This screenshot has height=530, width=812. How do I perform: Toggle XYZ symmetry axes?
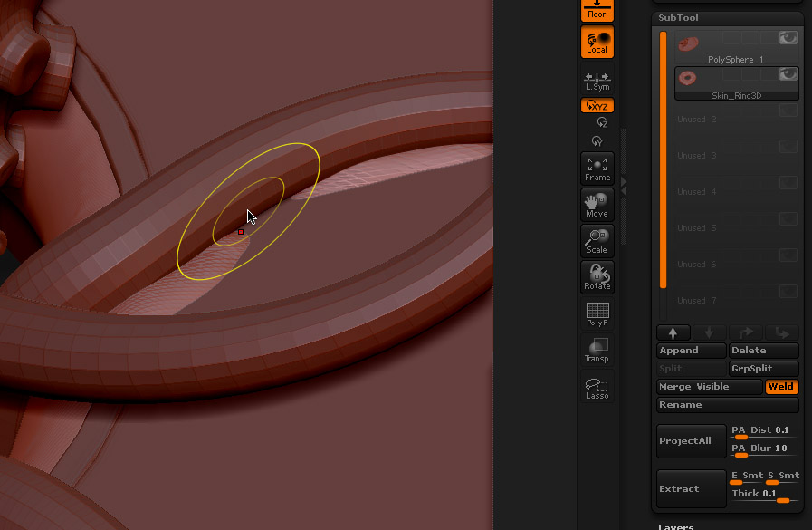(597, 105)
